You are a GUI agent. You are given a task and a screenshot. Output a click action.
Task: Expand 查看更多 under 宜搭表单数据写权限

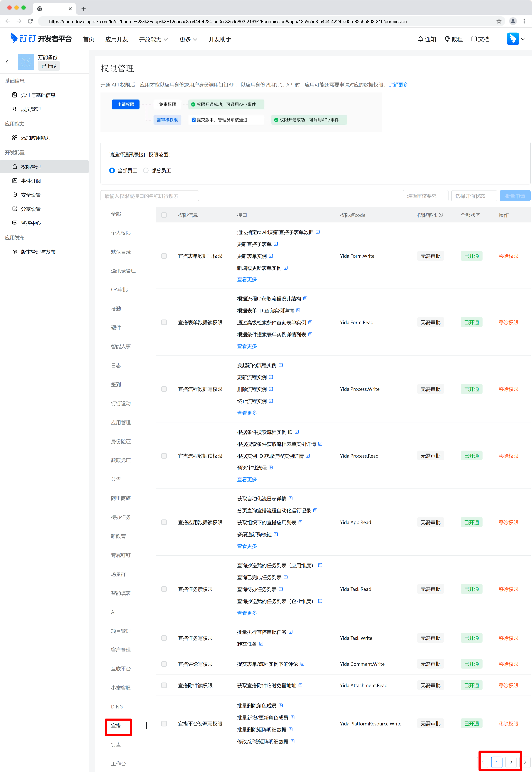[247, 279]
